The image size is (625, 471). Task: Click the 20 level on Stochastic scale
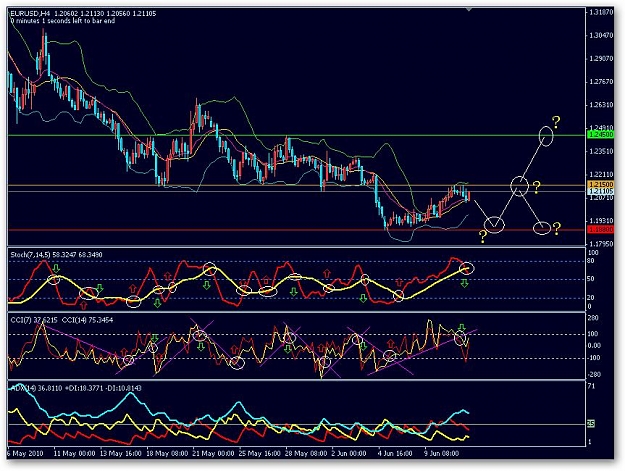(591, 297)
